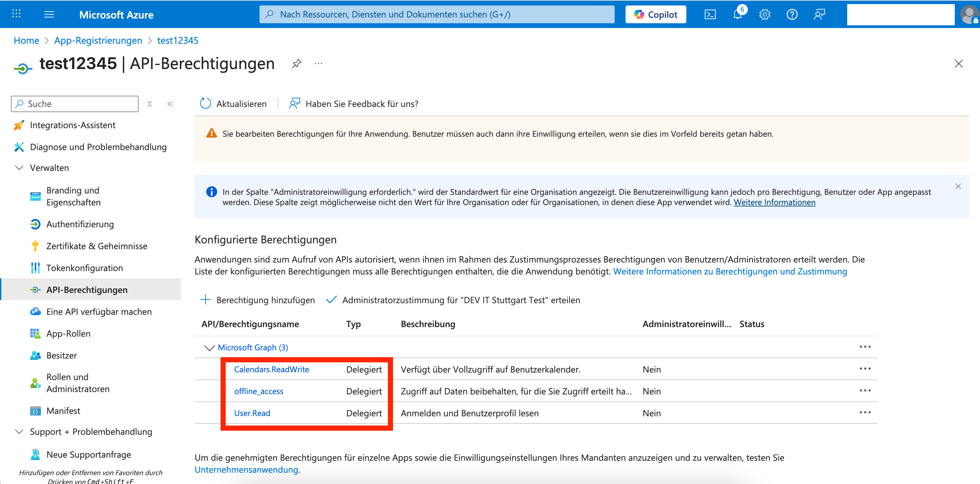Open the notifications bell
980x484 pixels.
point(737,14)
